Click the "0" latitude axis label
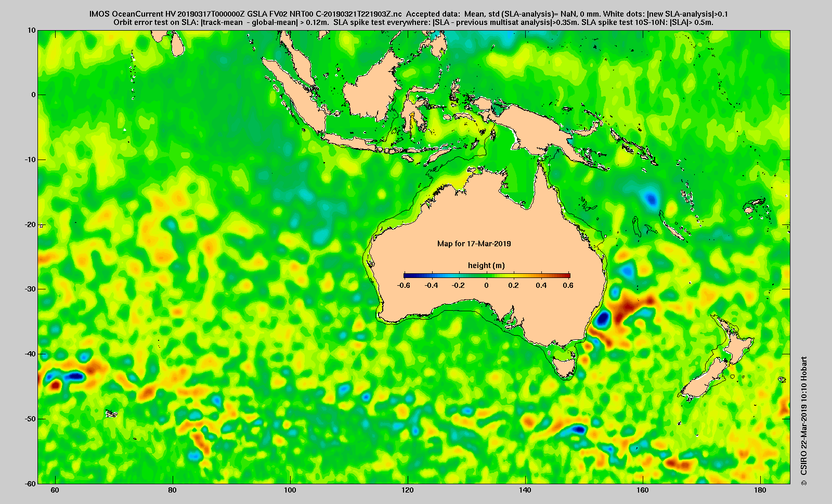832x504 pixels. pos(34,95)
